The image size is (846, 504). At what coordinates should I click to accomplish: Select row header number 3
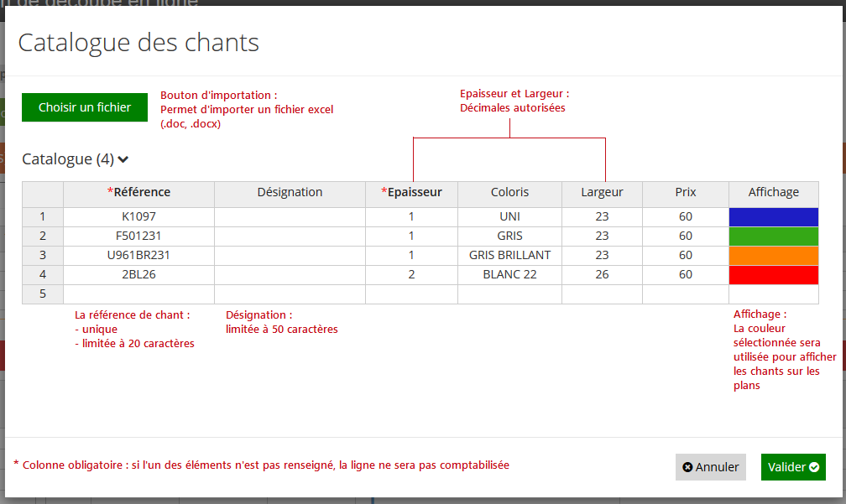click(x=43, y=256)
